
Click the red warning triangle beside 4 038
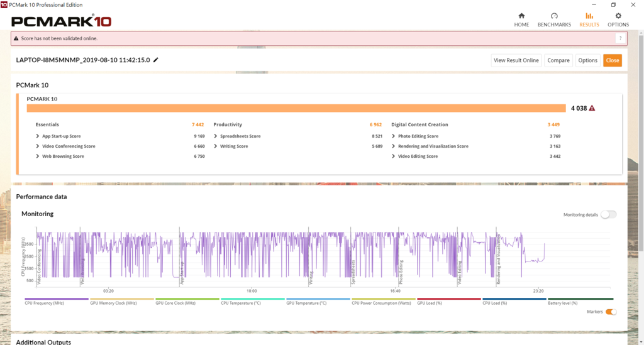tap(592, 108)
